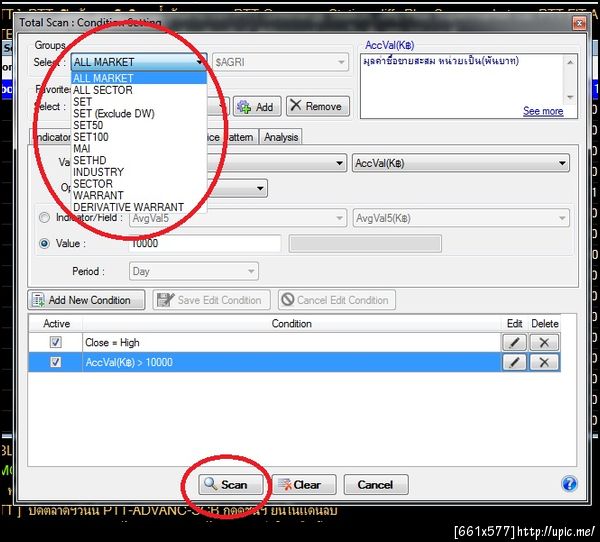Image resolution: width=600 pixels, height=542 pixels.
Task: Click the Cancel button
Action: coord(376,485)
